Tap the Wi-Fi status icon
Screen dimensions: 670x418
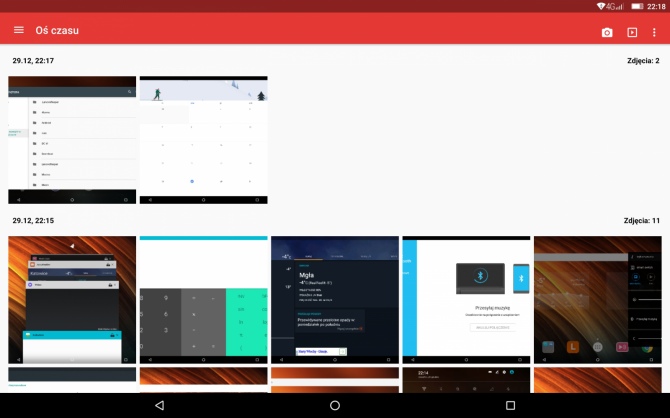coord(601,6)
